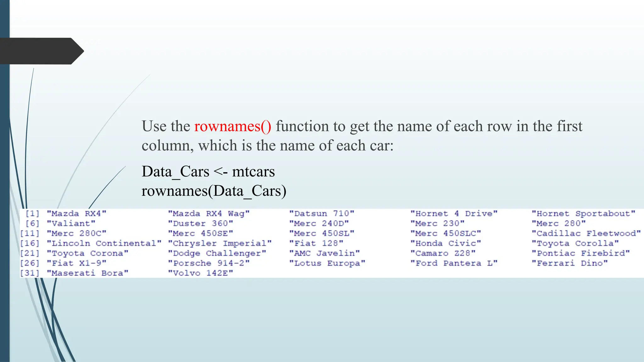Viewport: 644px width, 362px height.
Task: Click the output entry "Merc 240D"
Action: 319,224
